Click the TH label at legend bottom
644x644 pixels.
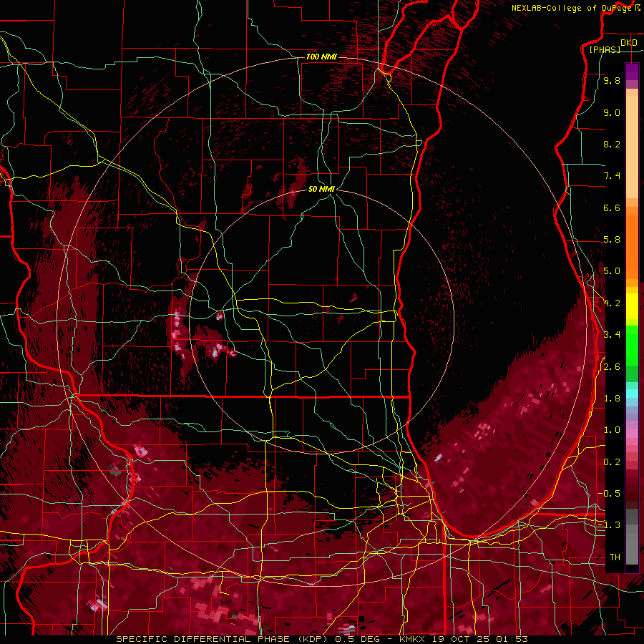click(615, 557)
